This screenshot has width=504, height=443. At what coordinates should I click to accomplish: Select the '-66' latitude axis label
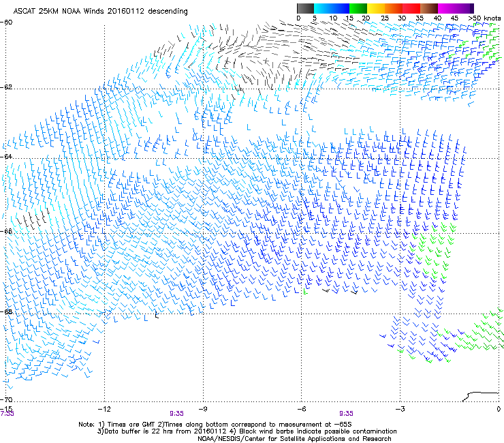pyautogui.click(x=6, y=231)
